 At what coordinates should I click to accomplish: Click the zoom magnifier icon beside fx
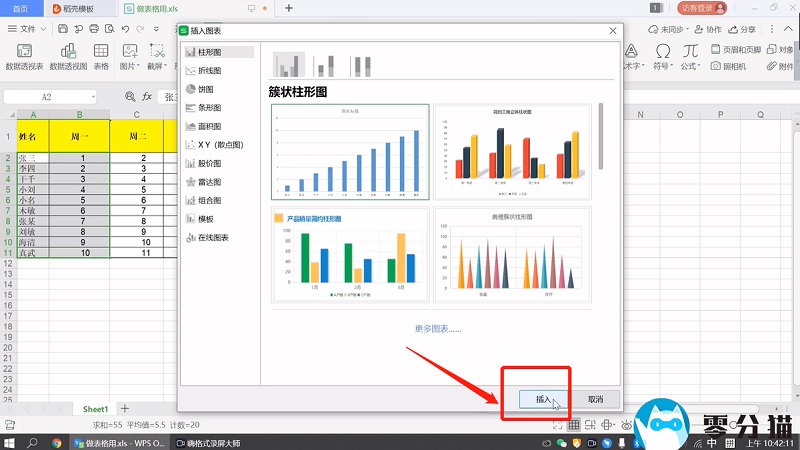(x=130, y=96)
